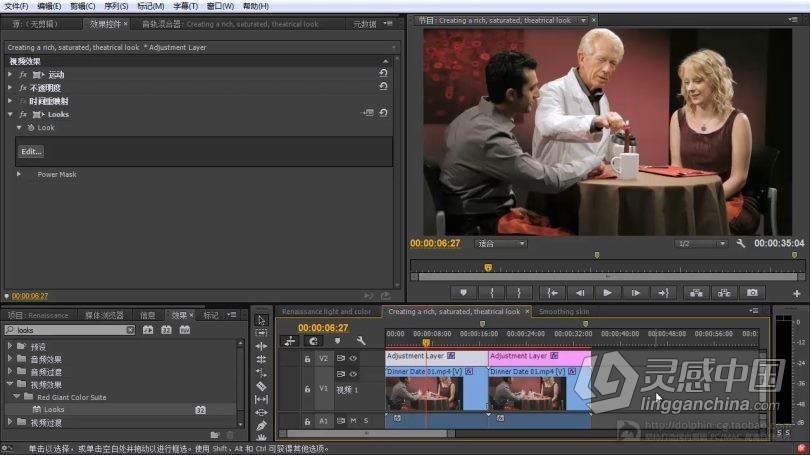Click the Edit... button under Look
810x455 pixels.
tap(31, 151)
